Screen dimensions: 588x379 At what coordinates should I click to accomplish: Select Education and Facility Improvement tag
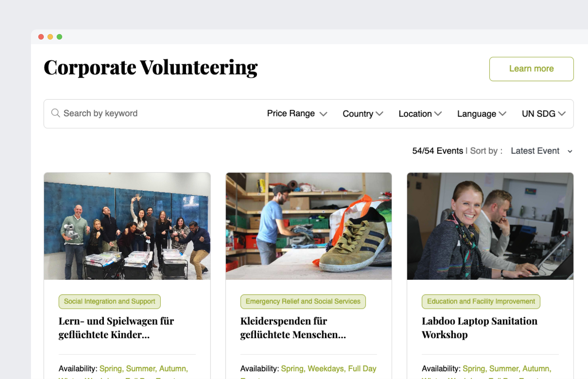(x=481, y=301)
